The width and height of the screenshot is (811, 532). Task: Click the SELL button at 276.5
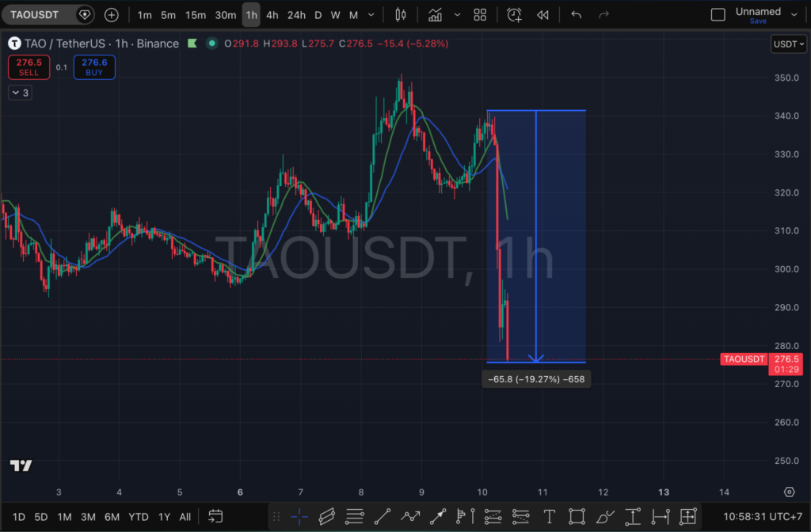tap(29, 67)
